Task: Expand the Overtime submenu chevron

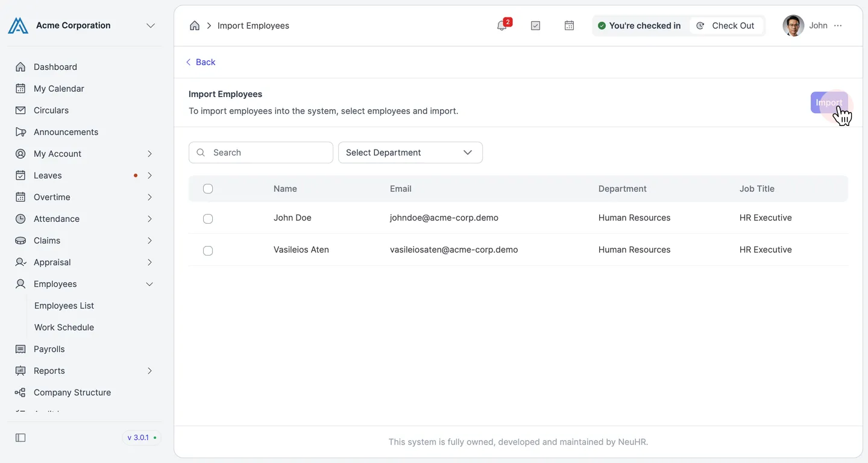Action: 149,197
